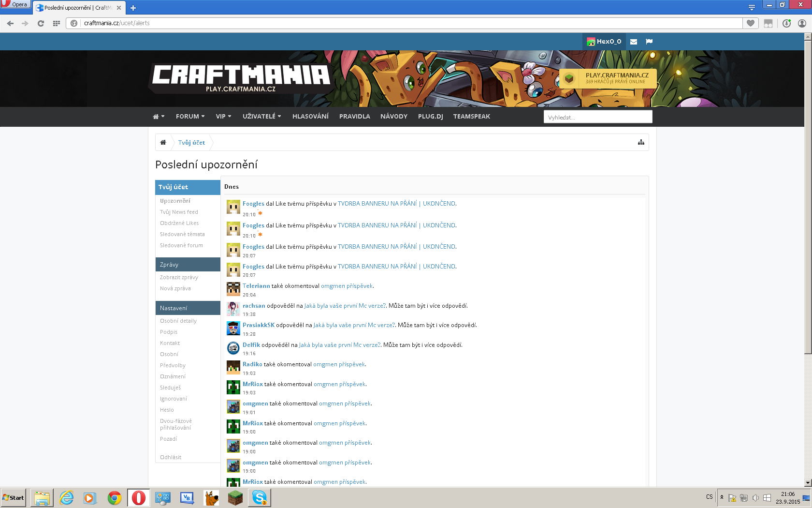Open Google Chrome from taskbar
The width and height of the screenshot is (812, 508).
(115, 497)
